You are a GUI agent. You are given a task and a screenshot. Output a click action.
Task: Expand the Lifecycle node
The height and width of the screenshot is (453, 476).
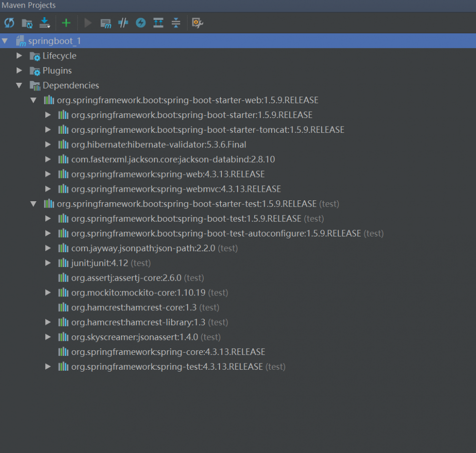(x=19, y=56)
